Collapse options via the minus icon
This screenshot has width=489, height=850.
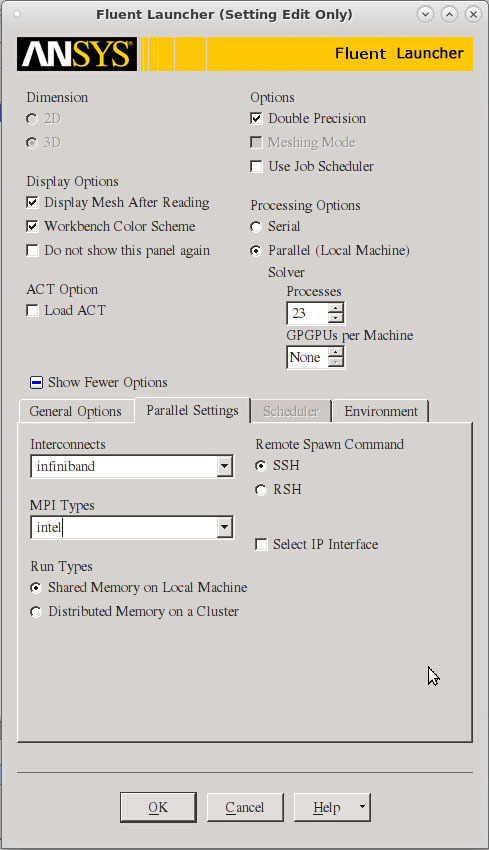(36, 383)
